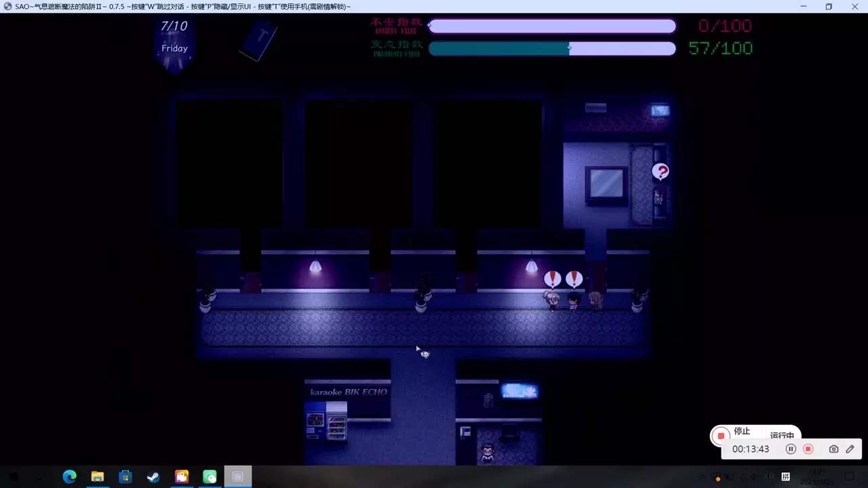This screenshot has height=488, width=868.
Task: Open Microsoft Store from the taskbar
Action: (125, 476)
